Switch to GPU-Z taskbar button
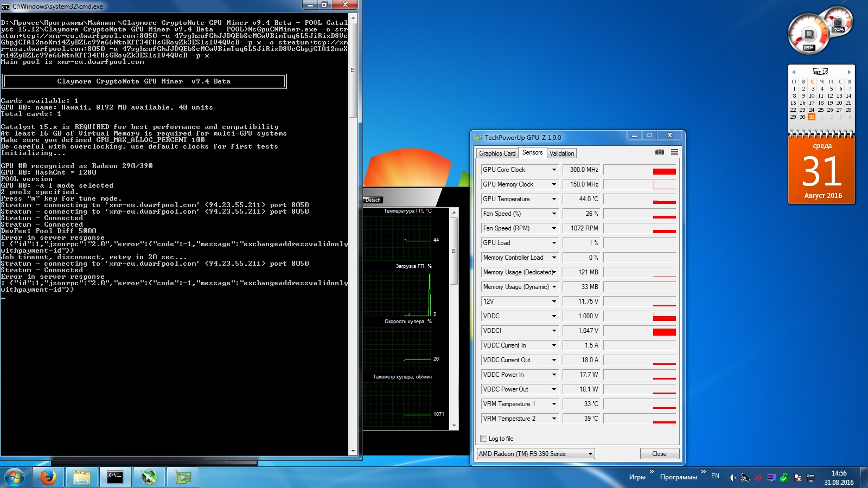This screenshot has width=868, height=488. click(x=183, y=478)
